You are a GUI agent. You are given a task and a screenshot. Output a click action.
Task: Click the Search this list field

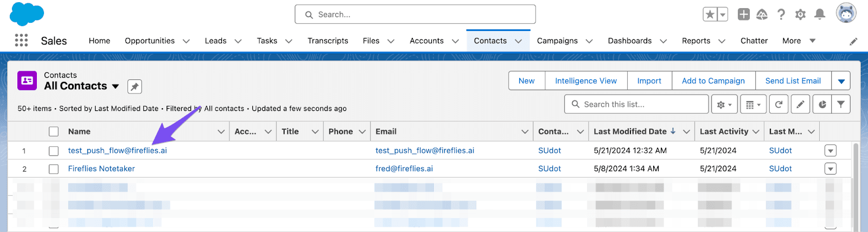(636, 104)
